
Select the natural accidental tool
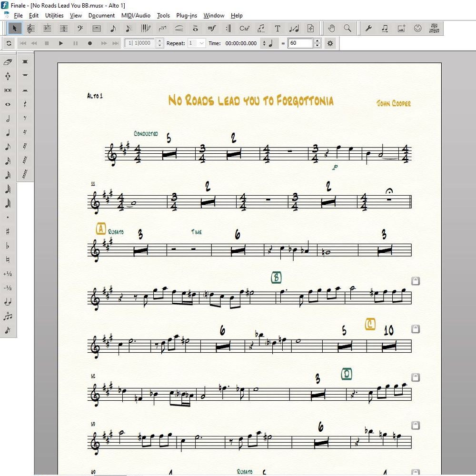[8, 260]
